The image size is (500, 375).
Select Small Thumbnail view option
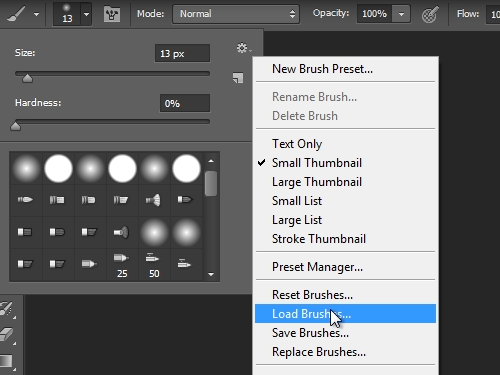point(346,163)
